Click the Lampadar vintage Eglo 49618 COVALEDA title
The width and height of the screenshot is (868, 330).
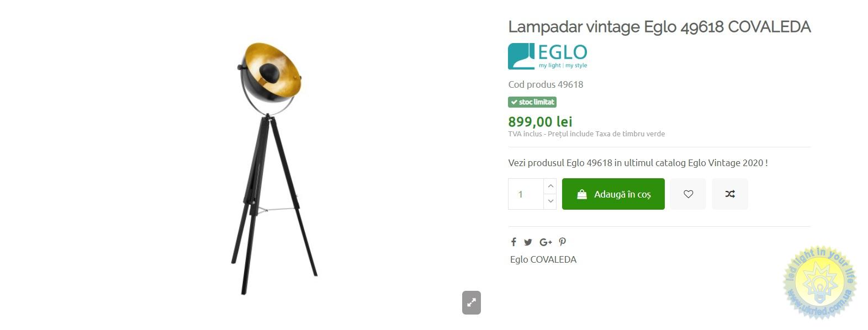pyautogui.click(x=659, y=26)
